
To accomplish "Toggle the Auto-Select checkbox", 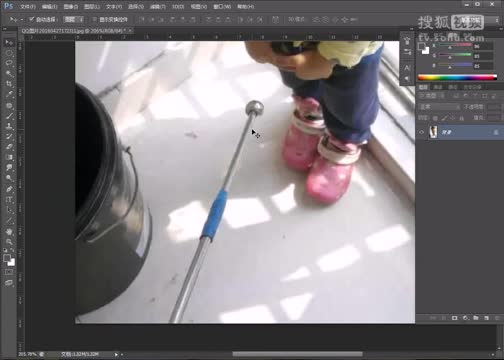I will 32,19.
